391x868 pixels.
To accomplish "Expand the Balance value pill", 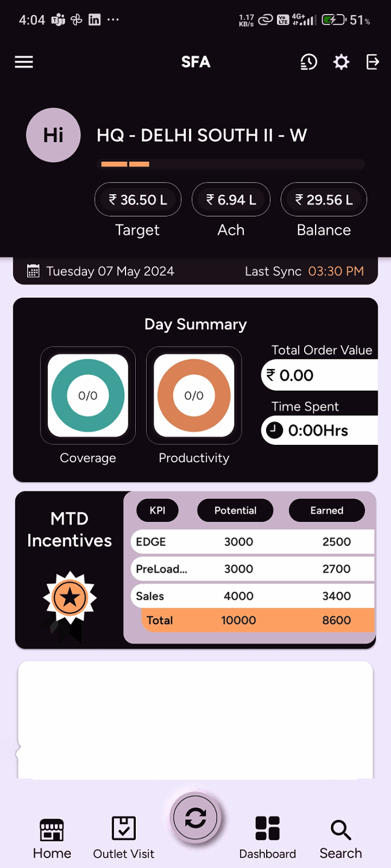I will (323, 200).
